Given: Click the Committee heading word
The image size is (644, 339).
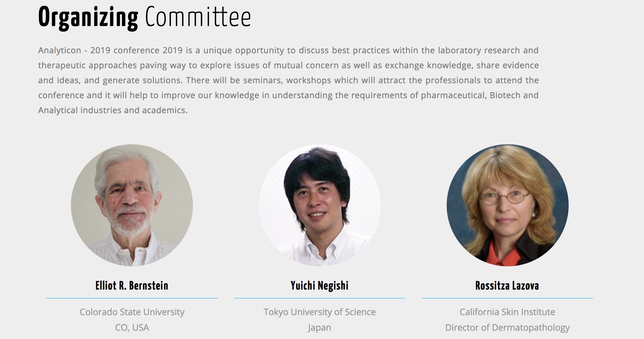Looking at the screenshot, I should [x=198, y=17].
